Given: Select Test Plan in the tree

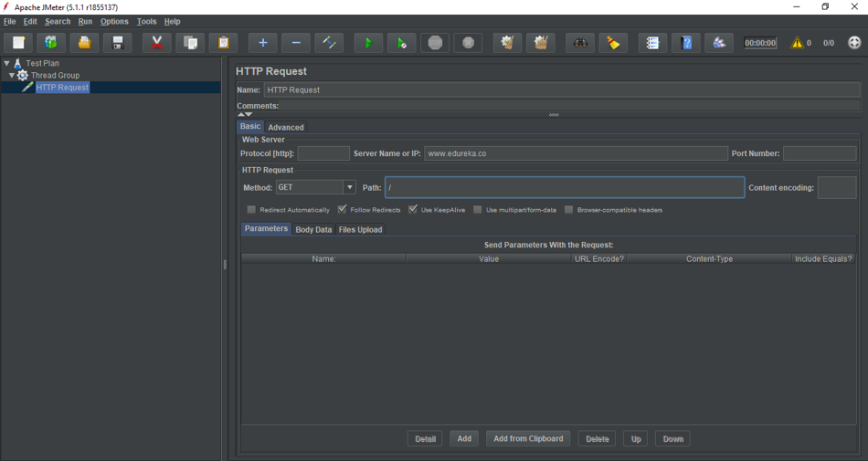Looking at the screenshot, I should (x=42, y=63).
